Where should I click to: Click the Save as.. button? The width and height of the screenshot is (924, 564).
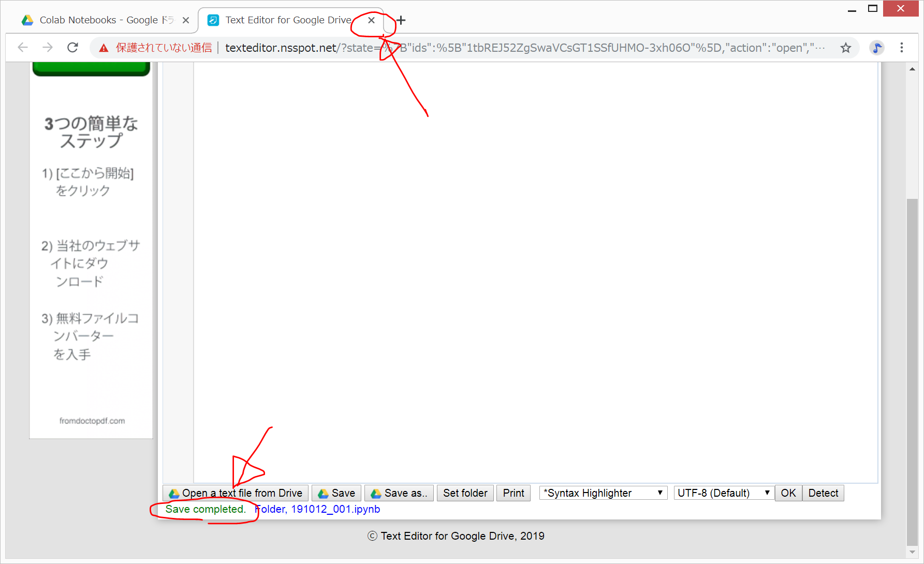399,493
